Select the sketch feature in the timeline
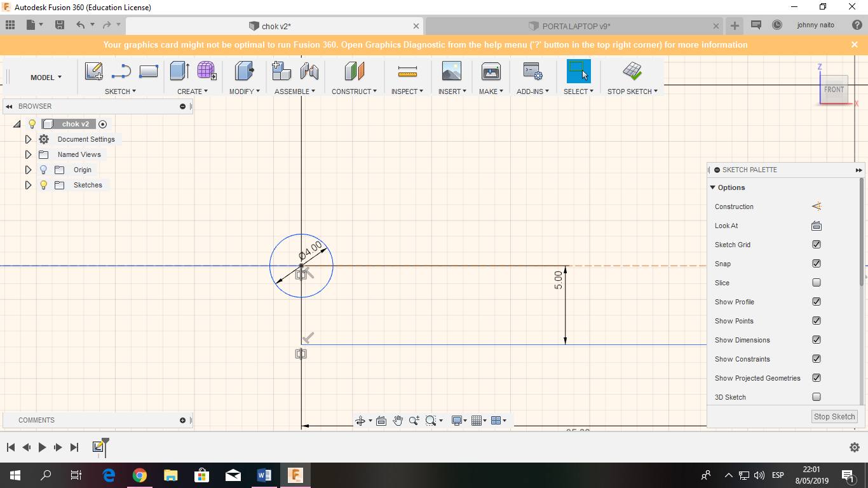The height and width of the screenshot is (488, 868). click(98, 447)
